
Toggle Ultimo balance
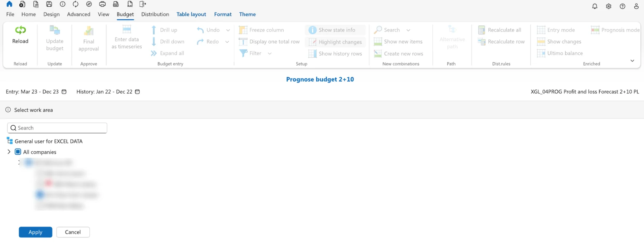[560, 53]
